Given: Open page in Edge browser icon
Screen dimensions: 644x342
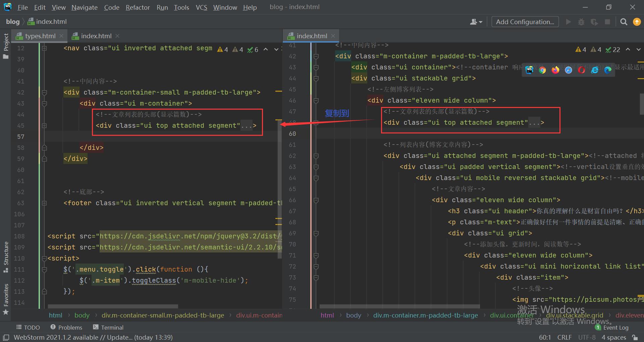Looking at the screenshot, I should pyautogui.click(x=608, y=70).
